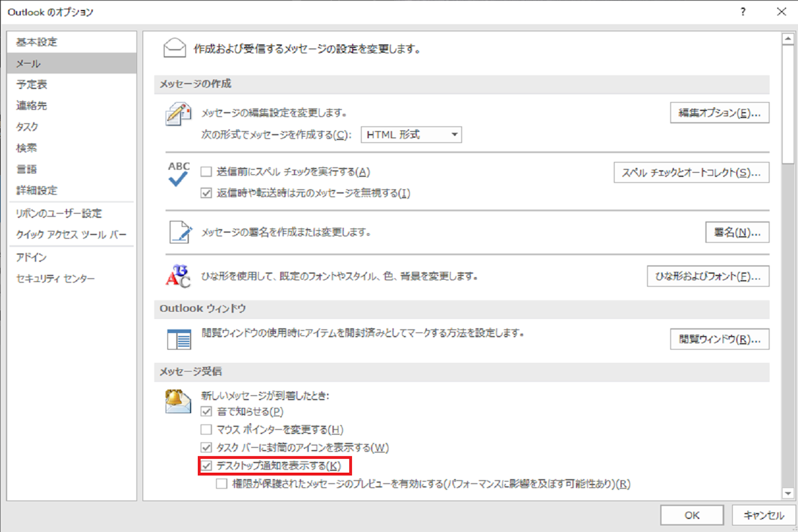Click the ABC spell check icon
The height and width of the screenshot is (532, 798).
point(178,174)
